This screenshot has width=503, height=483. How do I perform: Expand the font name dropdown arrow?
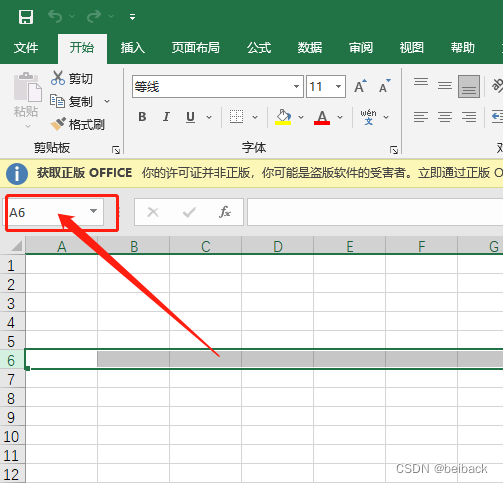tap(296, 87)
